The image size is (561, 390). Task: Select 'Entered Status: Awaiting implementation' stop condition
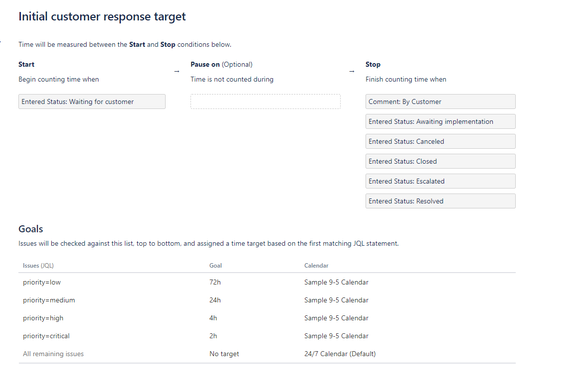coord(440,122)
